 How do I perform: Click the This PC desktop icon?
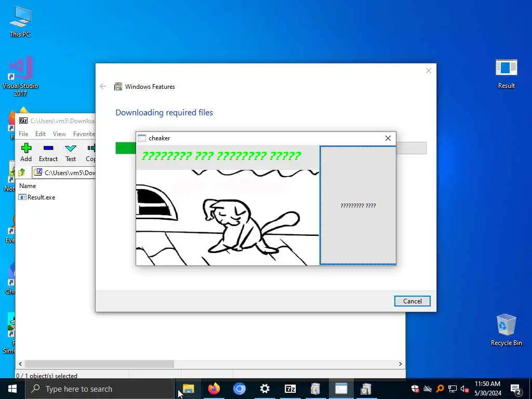[x=20, y=21]
